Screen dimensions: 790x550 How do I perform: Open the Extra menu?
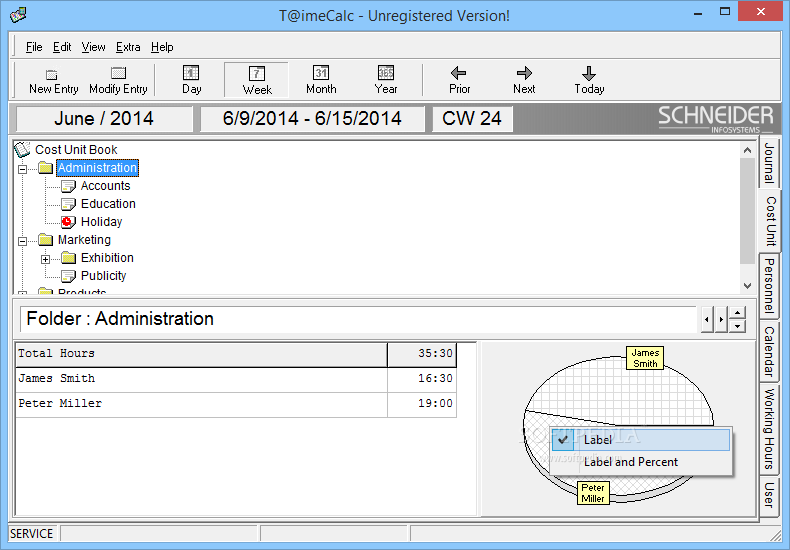tap(128, 47)
